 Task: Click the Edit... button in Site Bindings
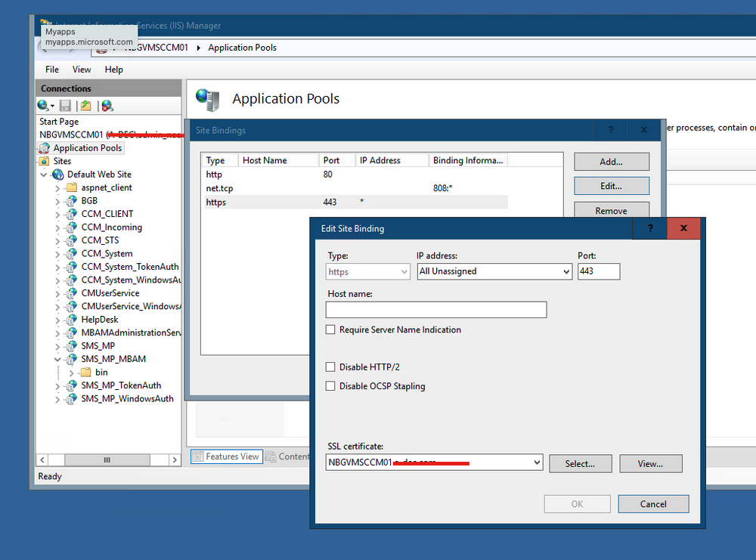(x=612, y=186)
